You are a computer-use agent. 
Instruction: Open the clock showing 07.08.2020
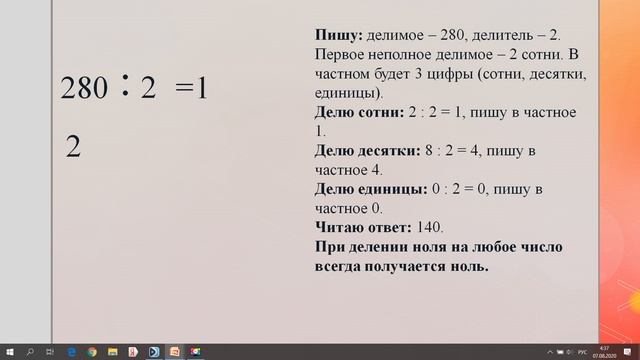[605, 352]
